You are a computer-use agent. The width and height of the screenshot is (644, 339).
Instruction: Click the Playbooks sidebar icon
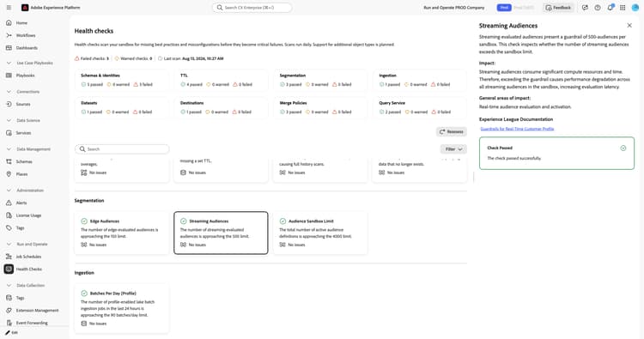9,76
